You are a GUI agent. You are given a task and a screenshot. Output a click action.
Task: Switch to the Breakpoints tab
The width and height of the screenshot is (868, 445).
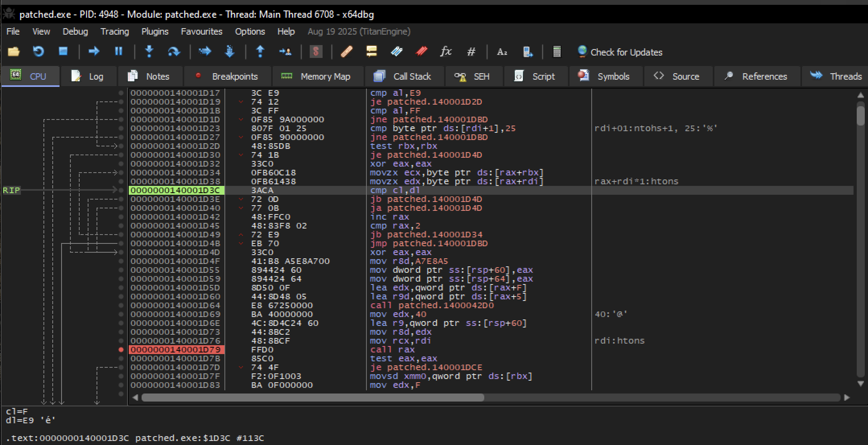click(x=227, y=76)
